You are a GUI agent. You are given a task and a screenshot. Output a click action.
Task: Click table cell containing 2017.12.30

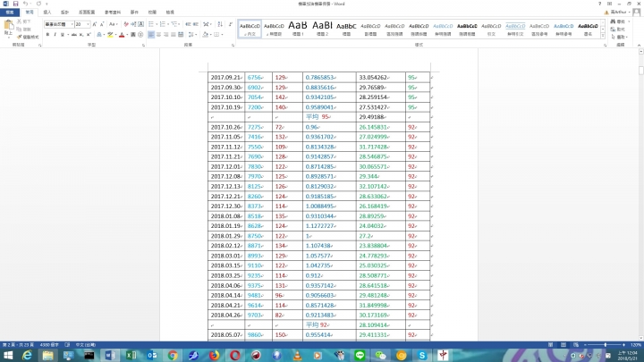click(x=226, y=206)
